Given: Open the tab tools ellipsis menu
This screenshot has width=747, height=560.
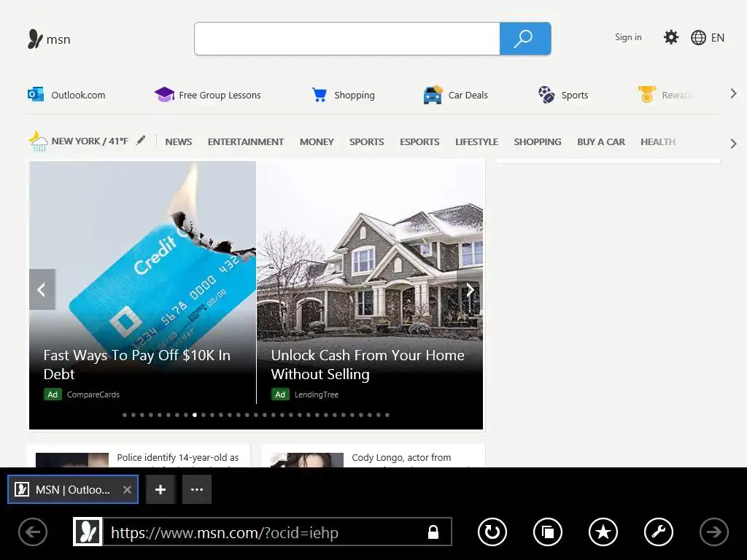Looking at the screenshot, I should tap(197, 489).
